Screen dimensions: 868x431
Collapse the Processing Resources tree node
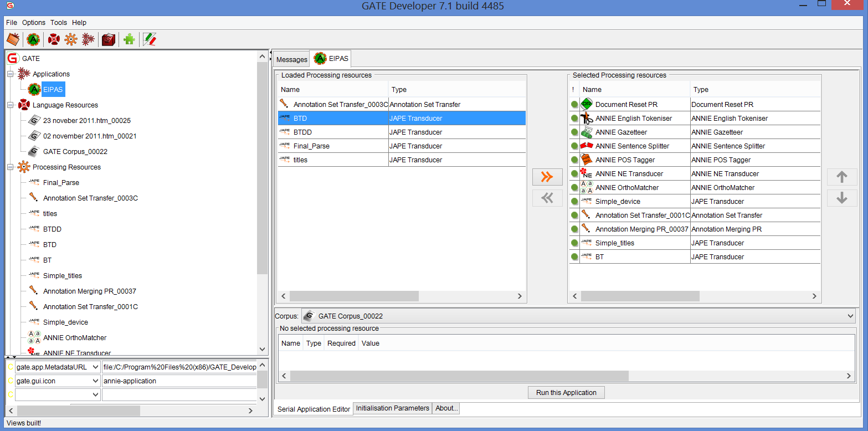(x=11, y=167)
